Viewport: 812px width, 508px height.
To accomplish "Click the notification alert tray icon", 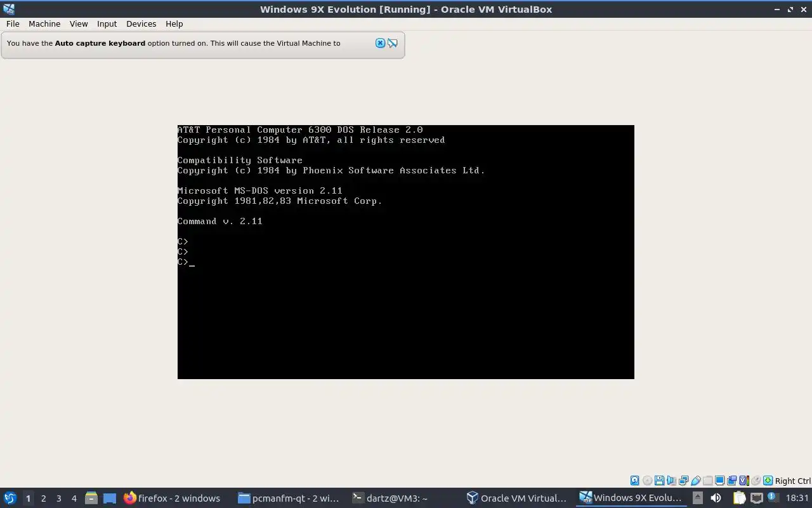I will (773, 497).
